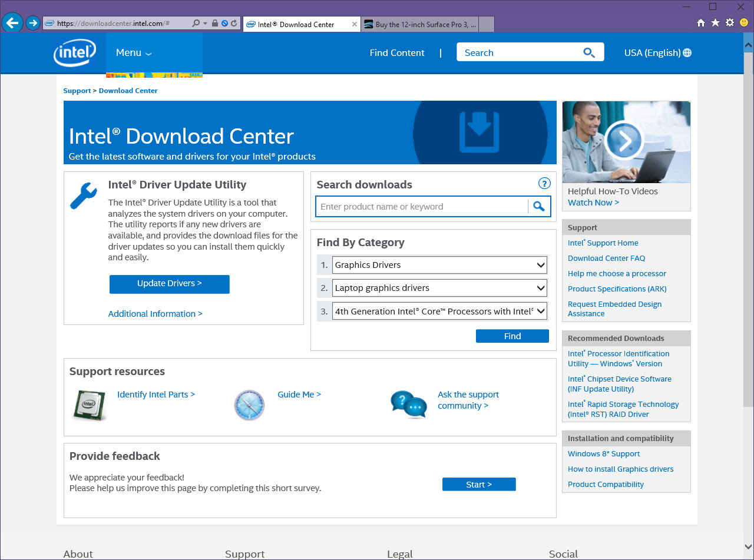Image resolution: width=754 pixels, height=560 pixels.
Task: Open Ask the support community link
Action: pyautogui.click(x=468, y=400)
